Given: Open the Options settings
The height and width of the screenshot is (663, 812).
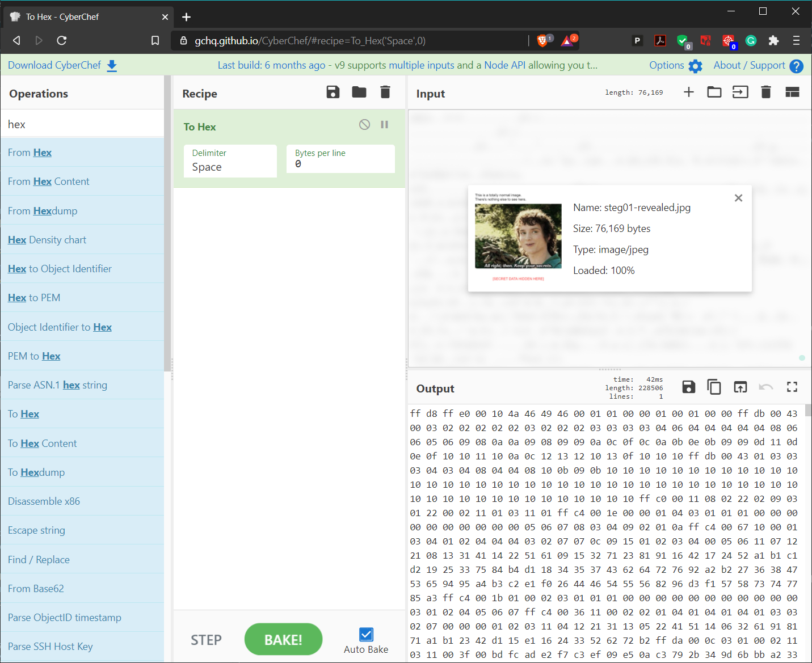Looking at the screenshot, I should coord(675,65).
